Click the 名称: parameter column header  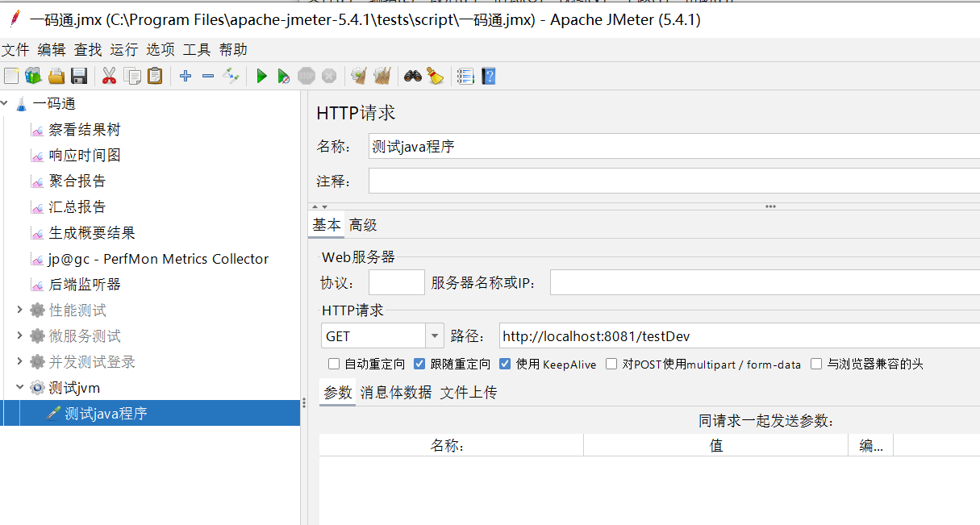point(451,445)
